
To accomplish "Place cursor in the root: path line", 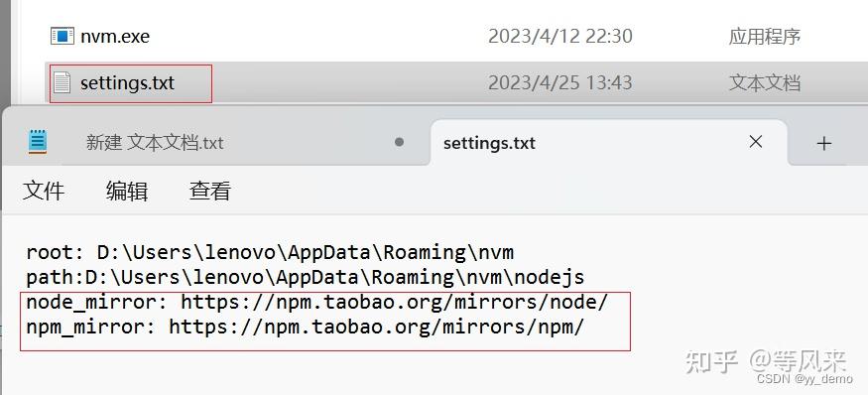I will tap(270, 253).
